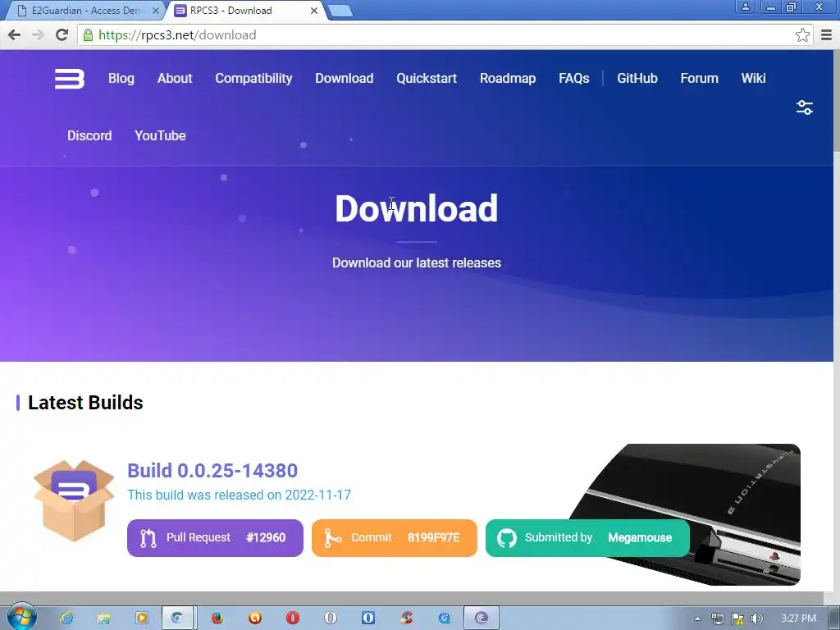Select the RPCS3 - Download tab
Viewport: 840px width, 630px height.
click(x=246, y=11)
